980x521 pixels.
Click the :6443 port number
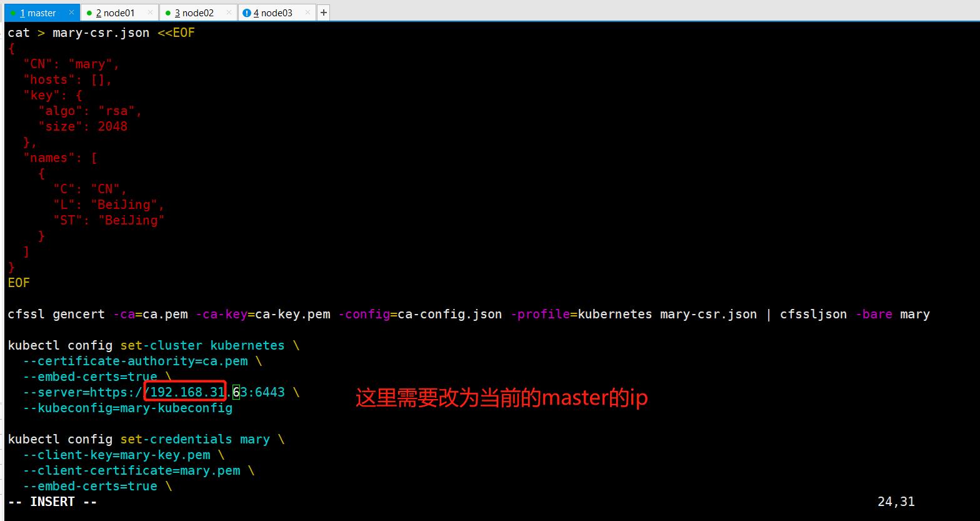(x=266, y=392)
